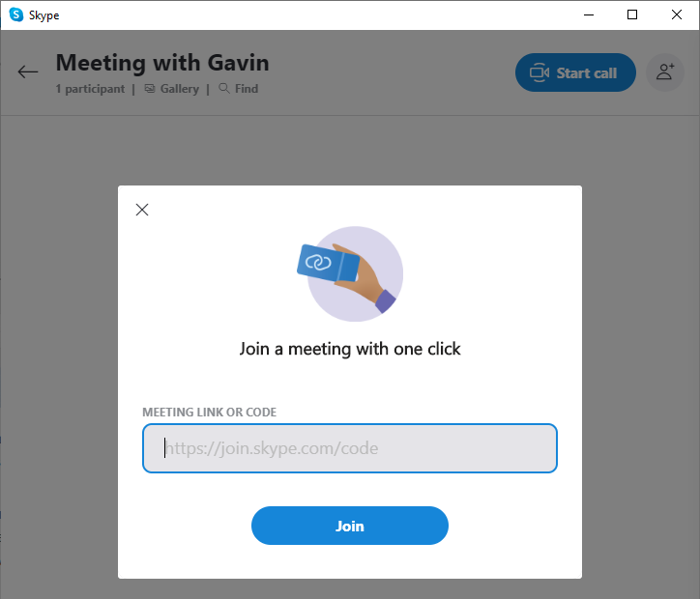This screenshot has height=599, width=700.
Task: Click the magnifier icon beside Find
Action: click(x=224, y=89)
